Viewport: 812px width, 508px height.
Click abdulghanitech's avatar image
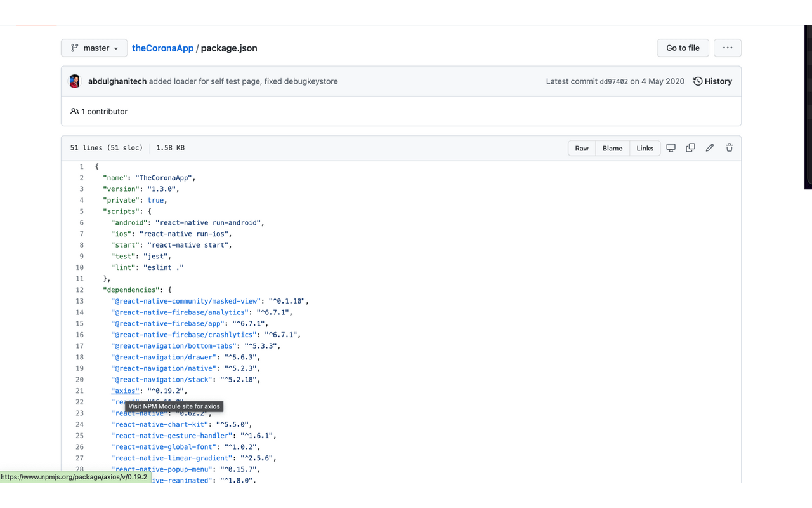(75, 81)
